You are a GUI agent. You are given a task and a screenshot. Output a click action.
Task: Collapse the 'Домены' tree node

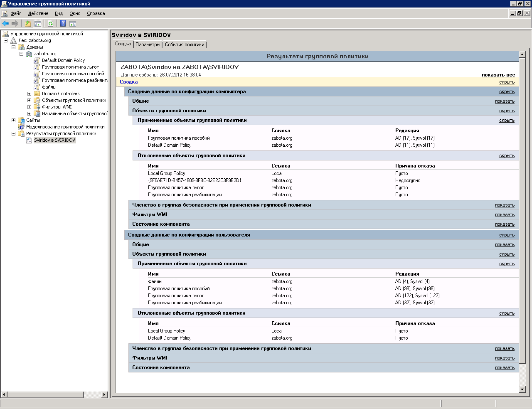(13, 47)
